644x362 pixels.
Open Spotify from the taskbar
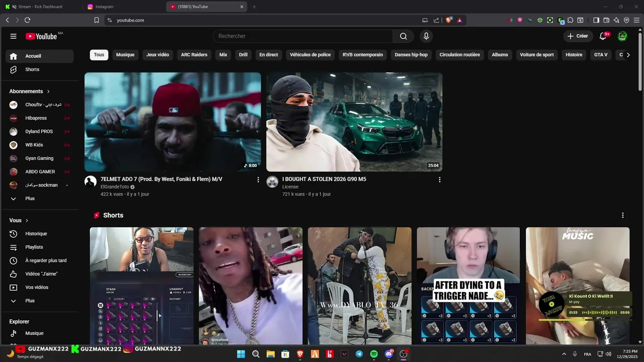coord(374,354)
